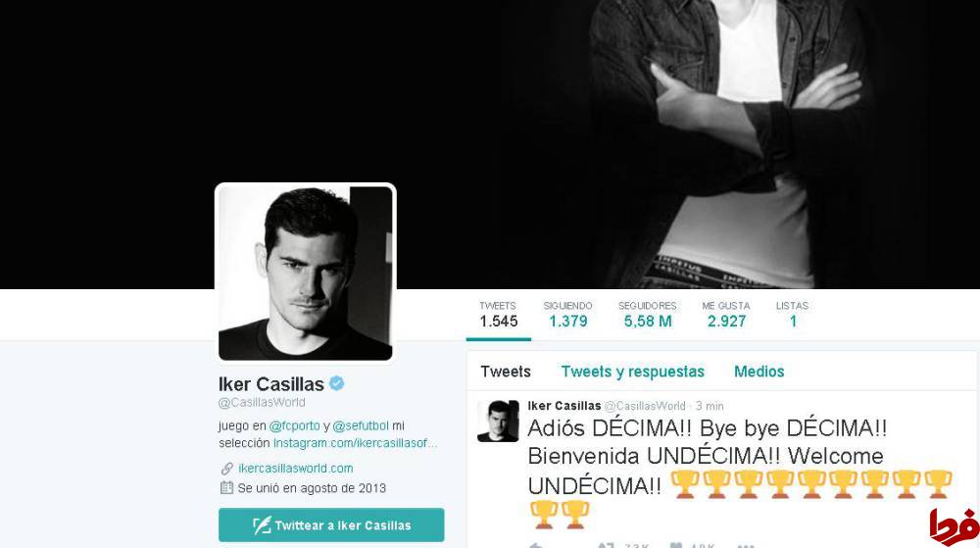Open the Instagram link in bio
The height and width of the screenshot is (548, 980).
pyautogui.click(x=355, y=443)
